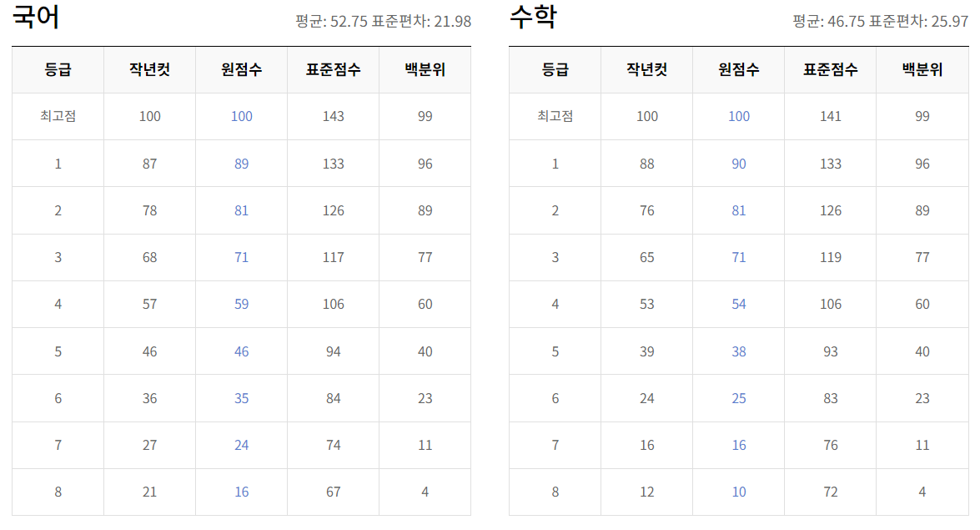Image resolution: width=980 pixels, height=530 pixels.
Task: Select 국어 grade 8 standard score 67
Action: [333, 492]
